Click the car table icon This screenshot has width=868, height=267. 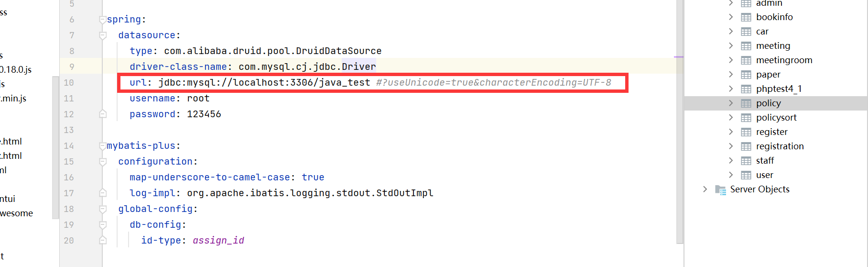point(746,32)
